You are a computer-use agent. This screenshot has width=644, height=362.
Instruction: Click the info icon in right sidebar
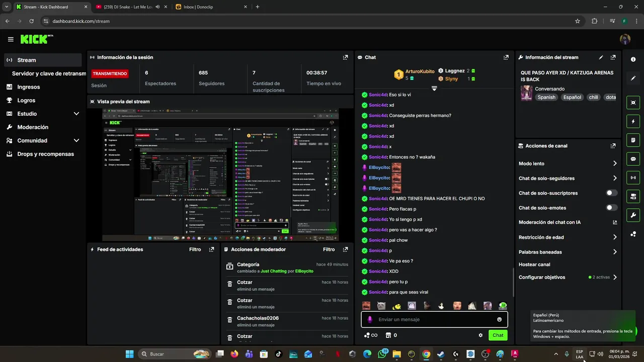click(x=633, y=59)
